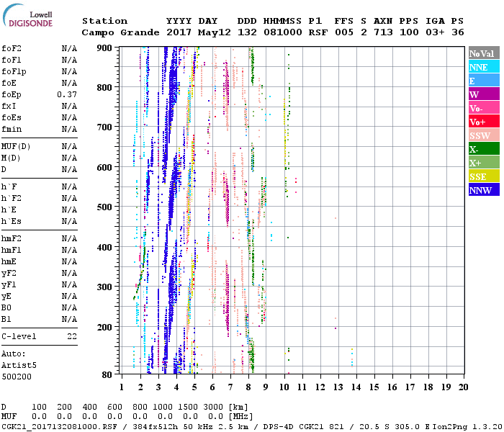
Task: Click the hmF1 parameter label
Action: [12, 251]
